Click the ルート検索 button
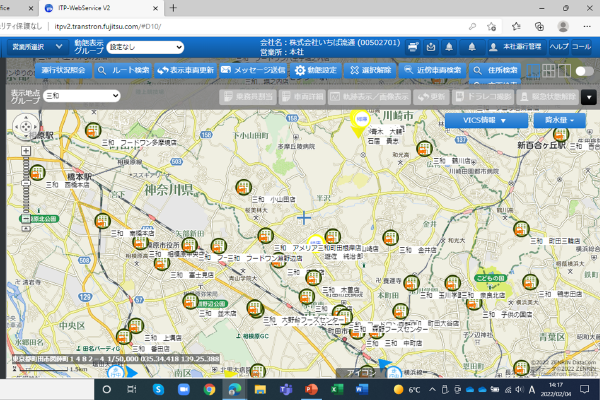The width and height of the screenshot is (600, 400). pos(125,71)
